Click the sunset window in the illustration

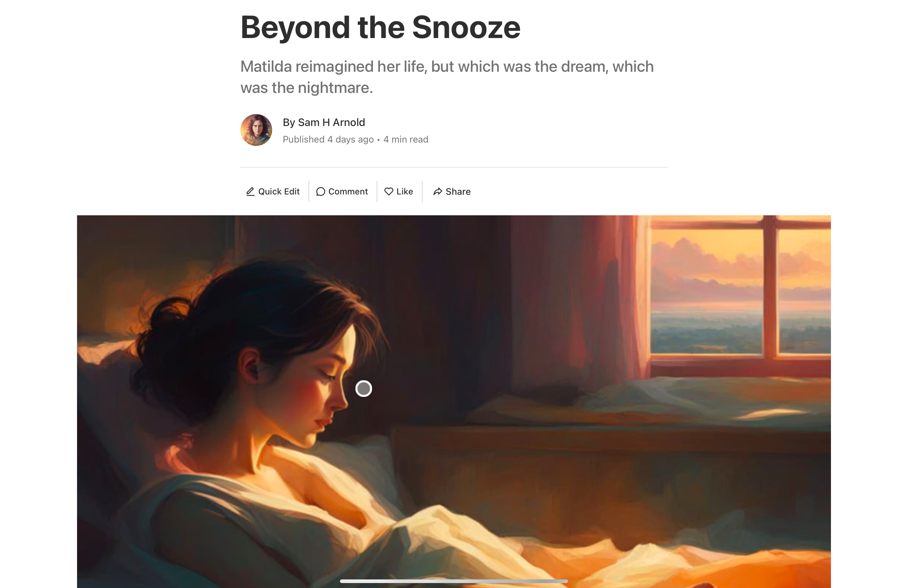740,290
